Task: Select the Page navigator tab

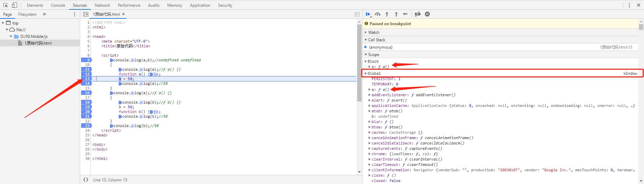Action: [7, 14]
